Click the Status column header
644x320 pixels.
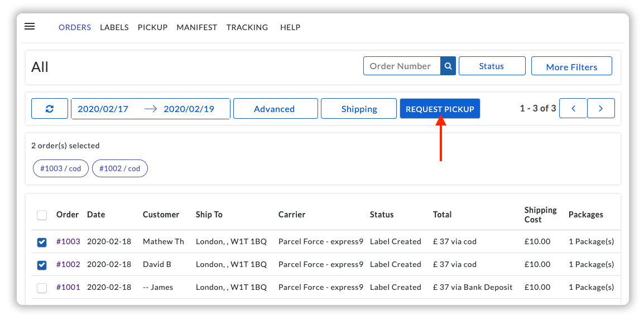(382, 215)
